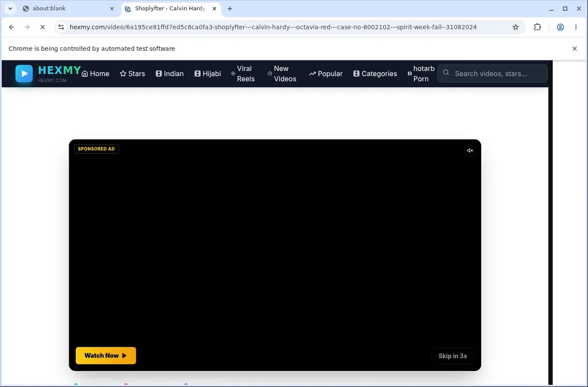Open the Home nav link
This screenshot has width=588, height=387.
[x=96, y=73]
